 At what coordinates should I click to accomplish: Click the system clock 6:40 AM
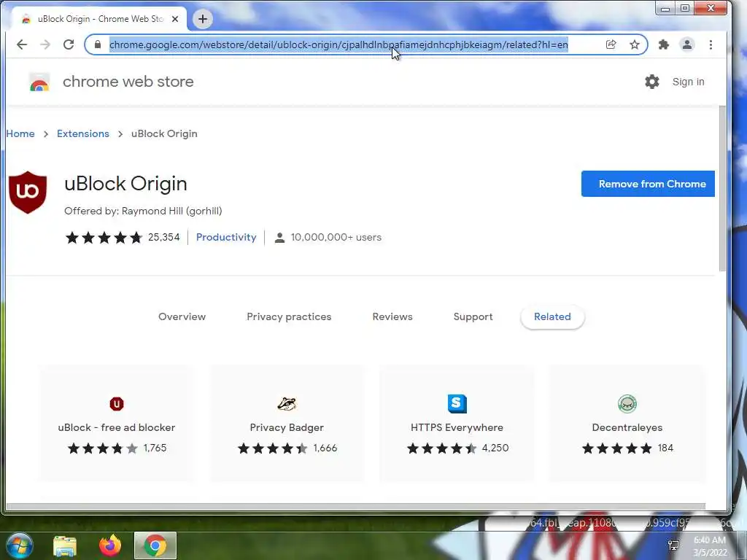(709, 540)
